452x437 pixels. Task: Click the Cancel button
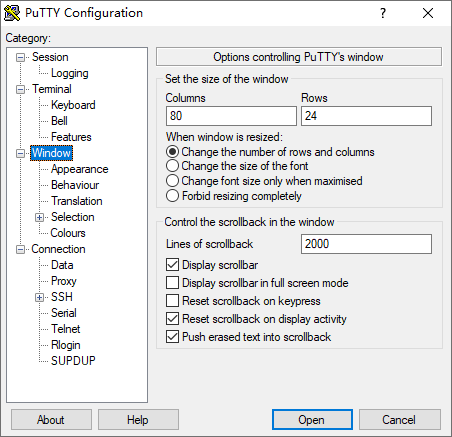[400, 420]
